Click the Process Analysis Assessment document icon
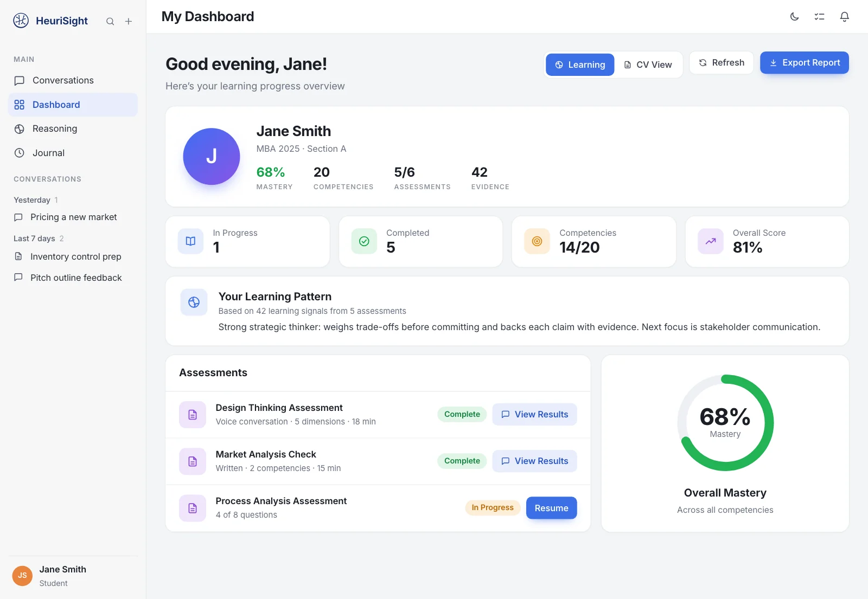 [x=193, y=508]
